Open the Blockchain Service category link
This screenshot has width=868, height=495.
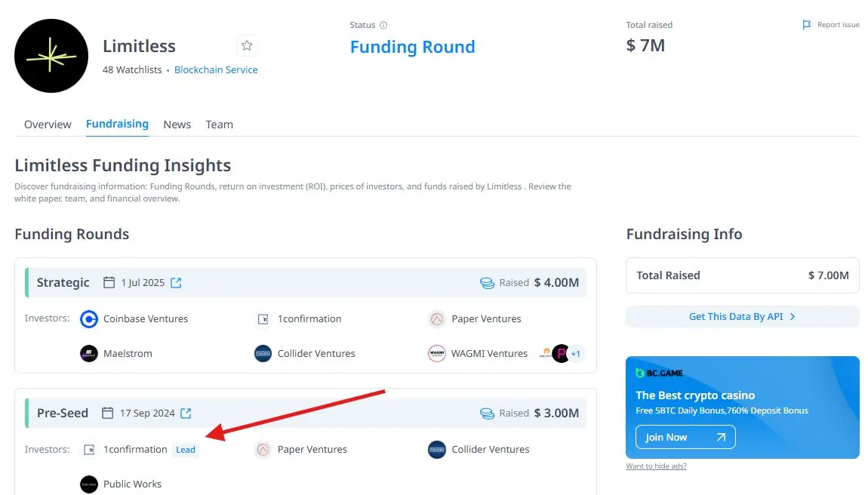(216, 69)
